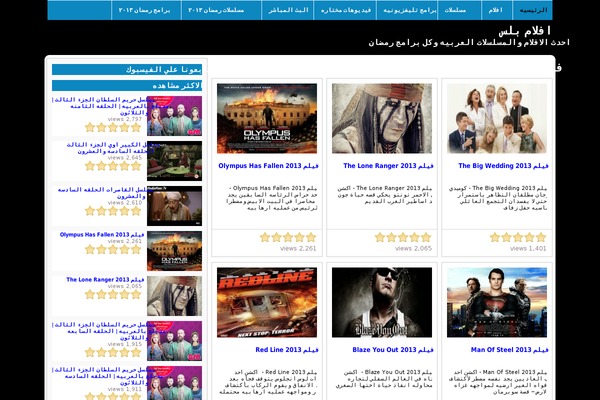600x400 pixels.
Task: Click the views 1,915 text in the sidebar
Action: pos(125,344)
